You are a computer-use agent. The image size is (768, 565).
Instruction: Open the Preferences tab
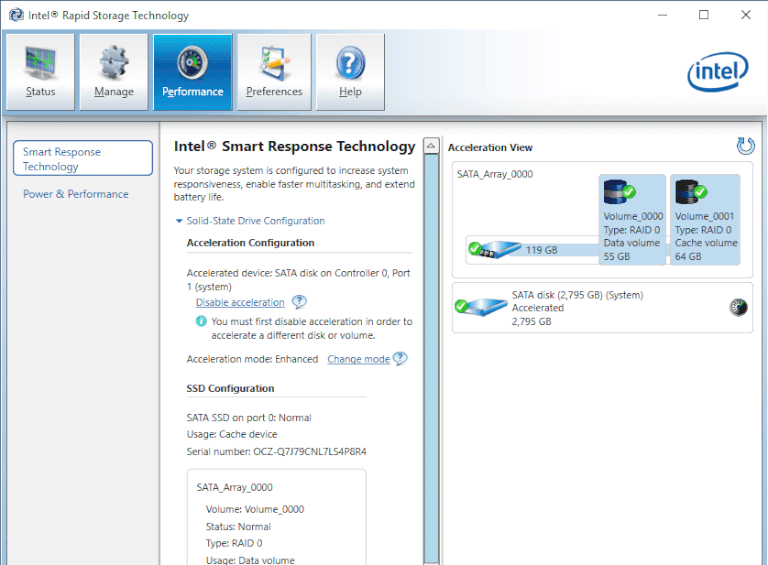(x=274, y=72)
